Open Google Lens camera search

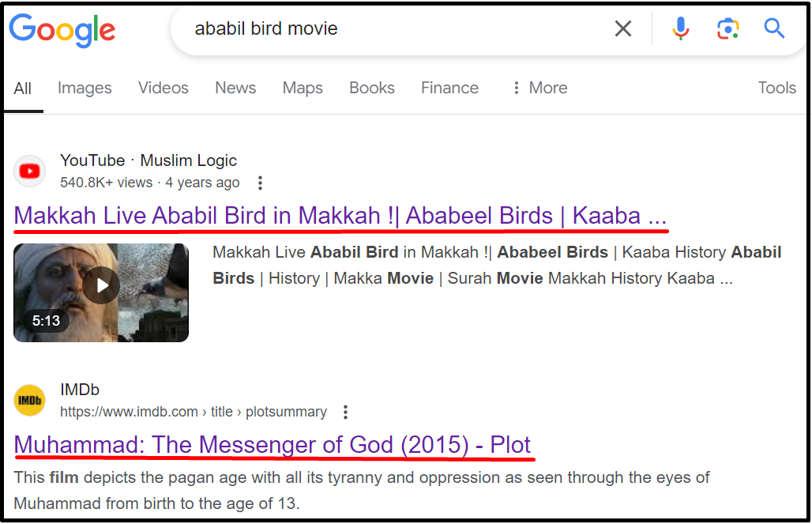coord(727,28)
